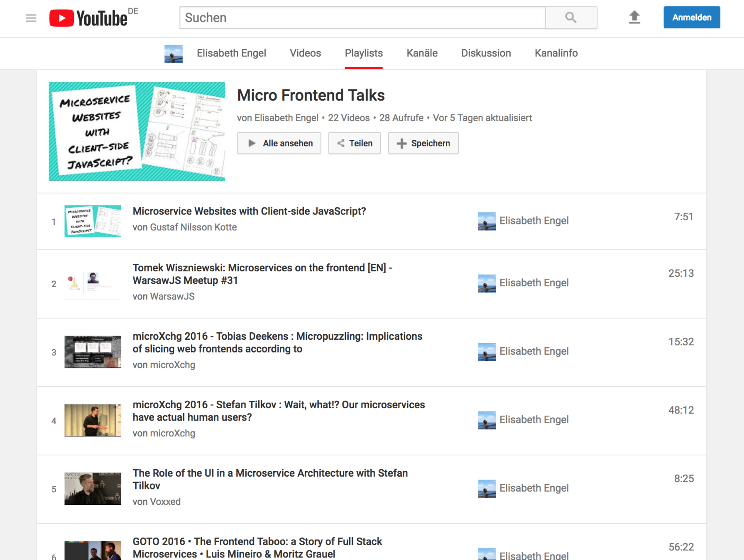This screenshot has width=744, height=560.
Task: Click the 48:12 duration text
Action: [681, 410]
